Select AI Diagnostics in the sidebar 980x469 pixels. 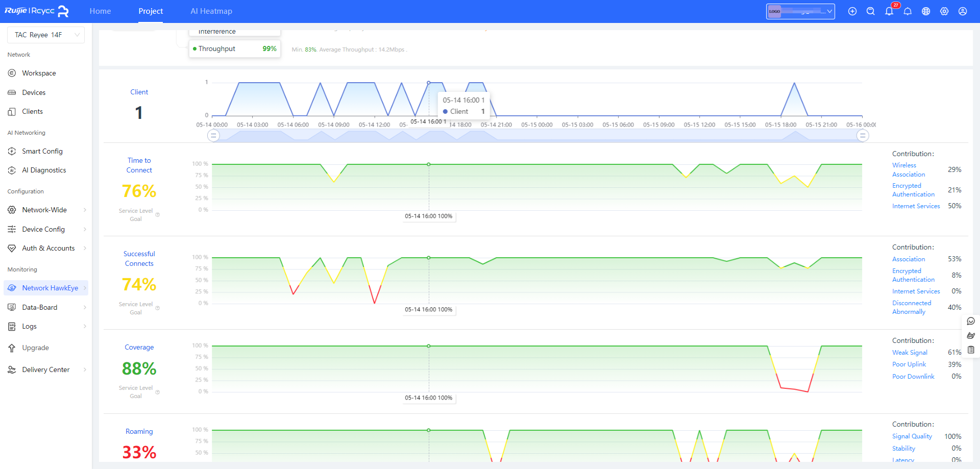coord(44,170)
